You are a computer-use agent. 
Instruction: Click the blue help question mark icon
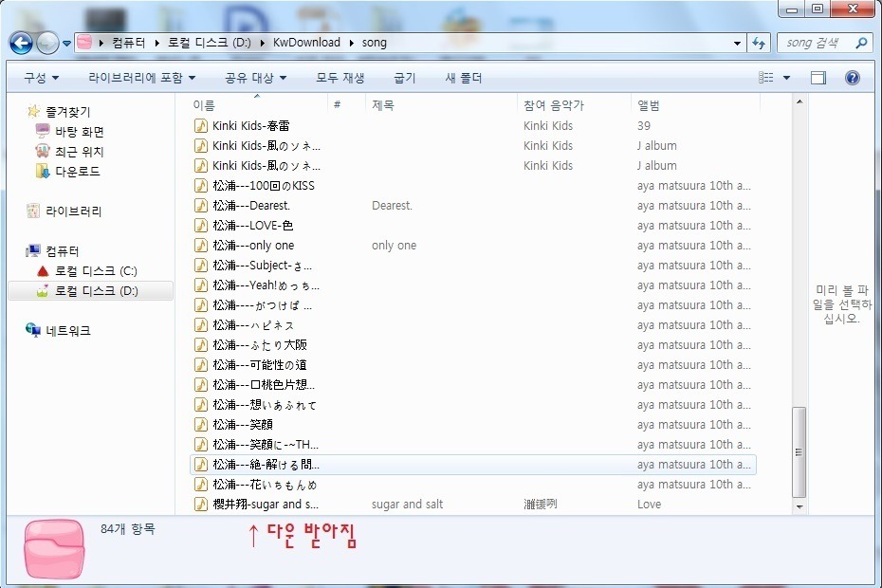coord(853,78)
